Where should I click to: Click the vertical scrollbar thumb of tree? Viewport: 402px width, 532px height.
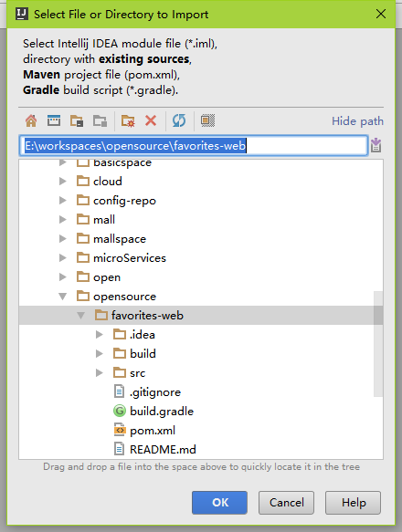pyautogui.click(x=378, y=343)
